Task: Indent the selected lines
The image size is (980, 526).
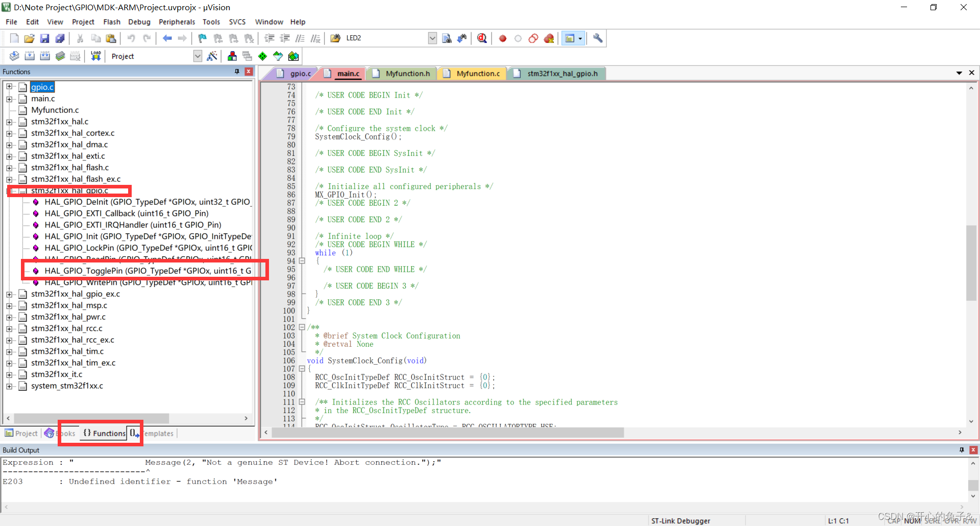Action: click(269, 38)
